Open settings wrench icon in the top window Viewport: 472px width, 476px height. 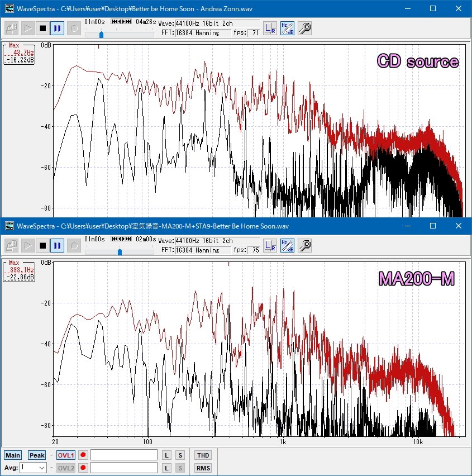pos(304,28)
